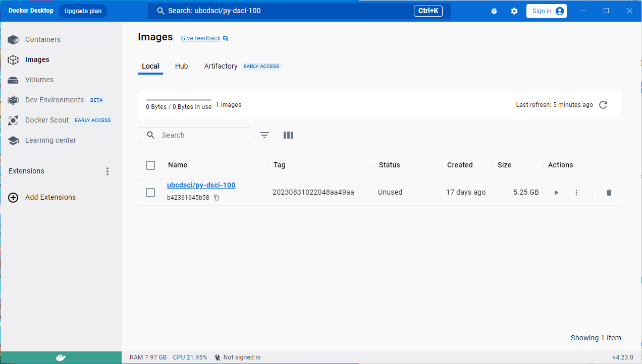Tick the select-all images checkbox
The image size is (642, 364).
point(150,165)
